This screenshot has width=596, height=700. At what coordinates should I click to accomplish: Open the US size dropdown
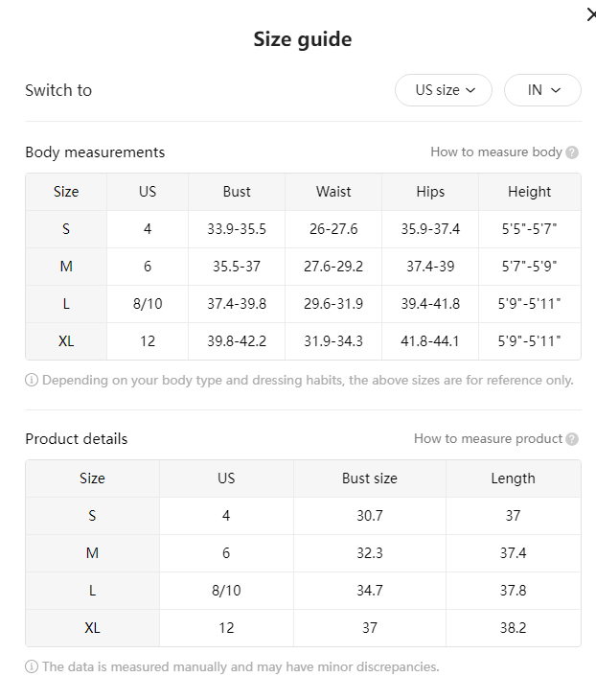click(x=444, y=90)
